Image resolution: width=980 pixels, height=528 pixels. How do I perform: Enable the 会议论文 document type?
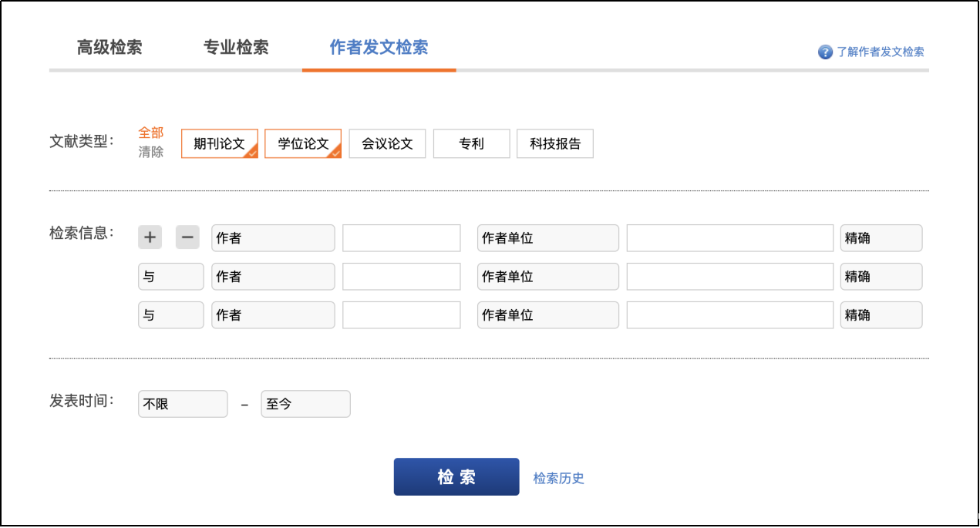click(x=387, y=143)
